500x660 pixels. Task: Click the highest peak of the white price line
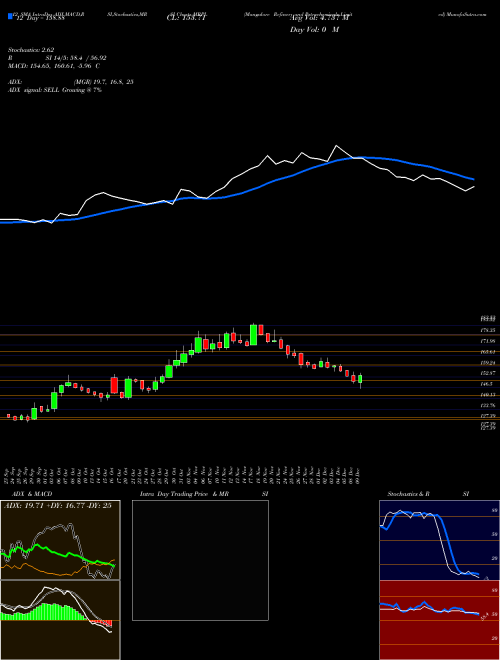coord(336,146)
